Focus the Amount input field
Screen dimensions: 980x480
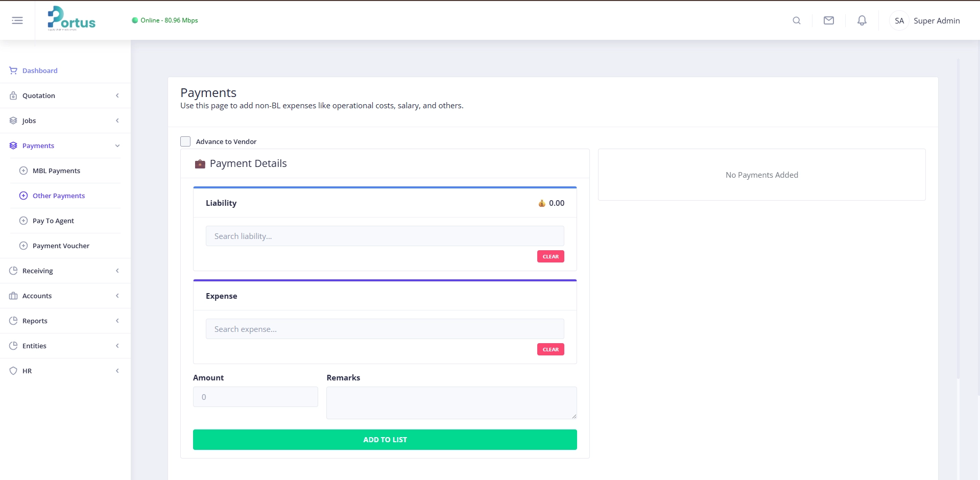coord(255,397)
